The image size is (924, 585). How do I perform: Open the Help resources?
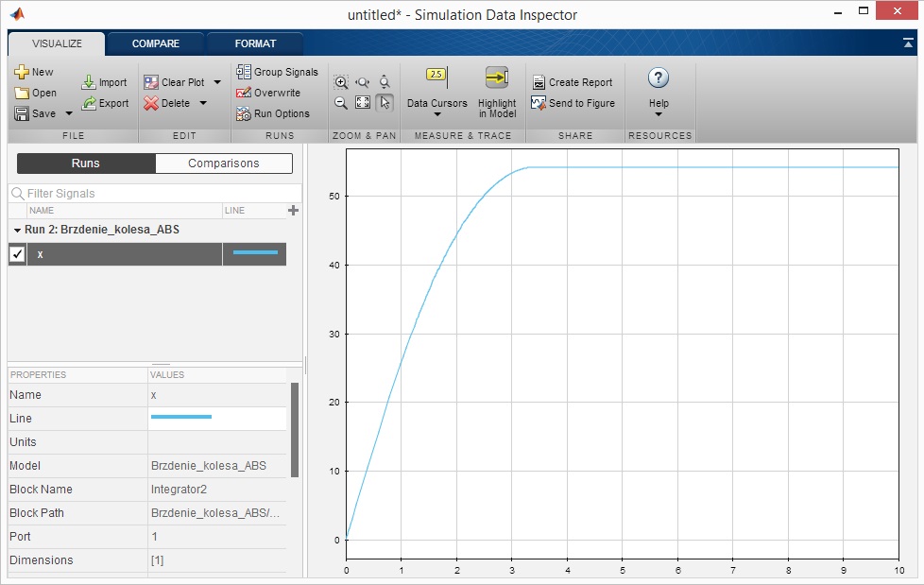coord(659,87)
